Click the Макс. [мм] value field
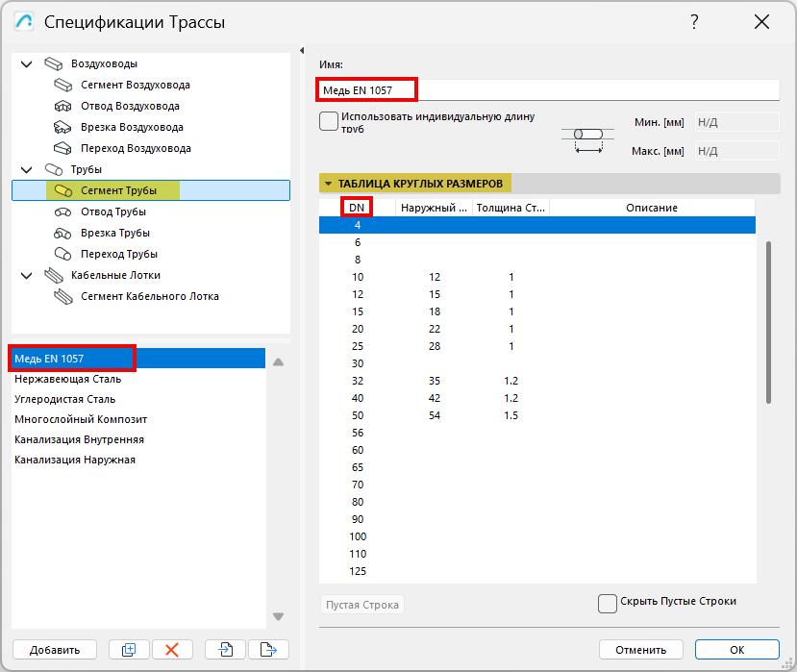This screenshot has height=672, width=797. point(736,151)
